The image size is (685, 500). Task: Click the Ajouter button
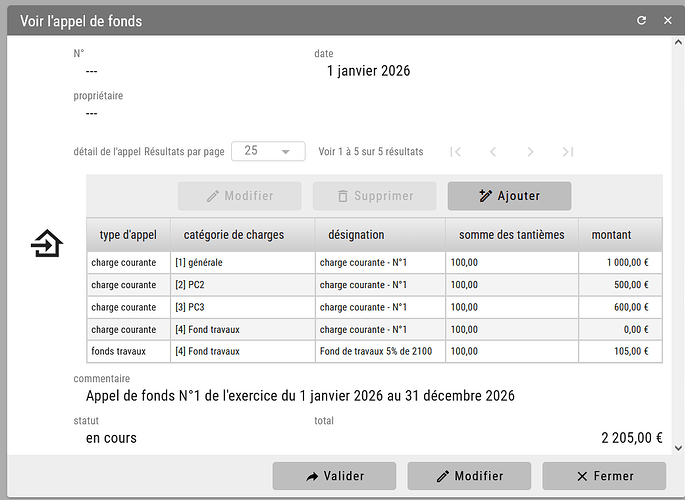[509, 196]
